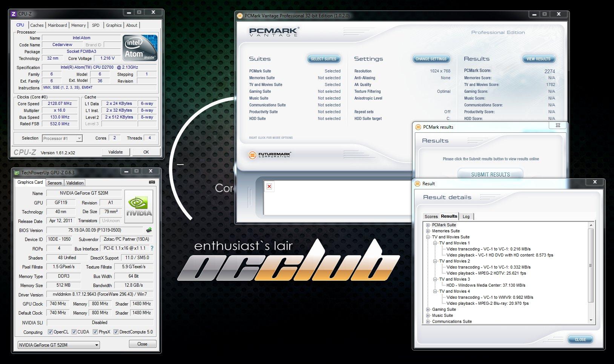Open the Memory tab in CPU-Z
The height and width of the screenshot is (364, 614).
[78, 25]
